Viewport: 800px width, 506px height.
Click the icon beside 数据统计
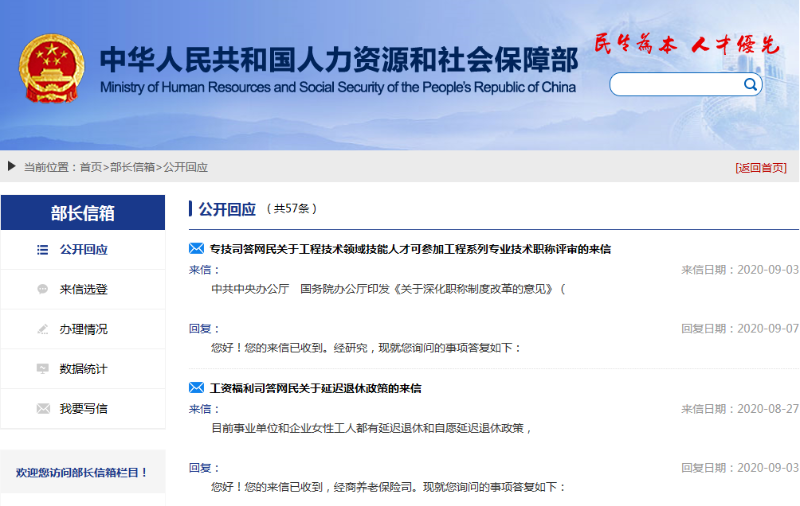click(42, 369)
